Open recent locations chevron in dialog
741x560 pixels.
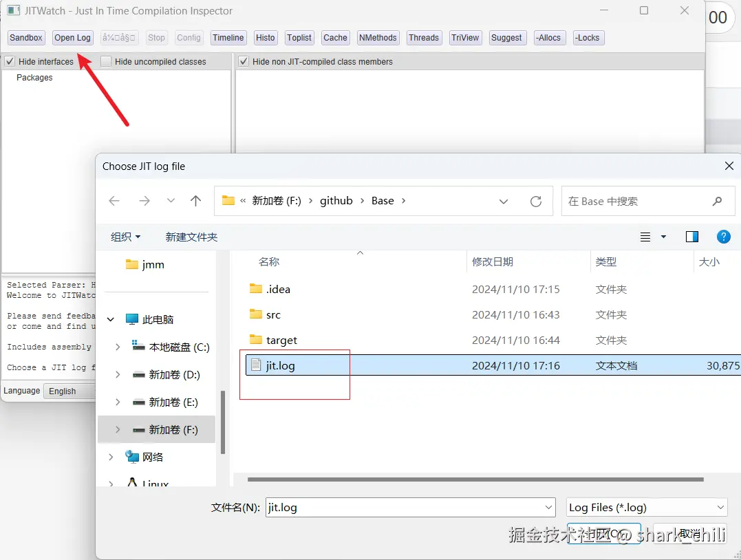pyautogui.click(x=171, y=201)
